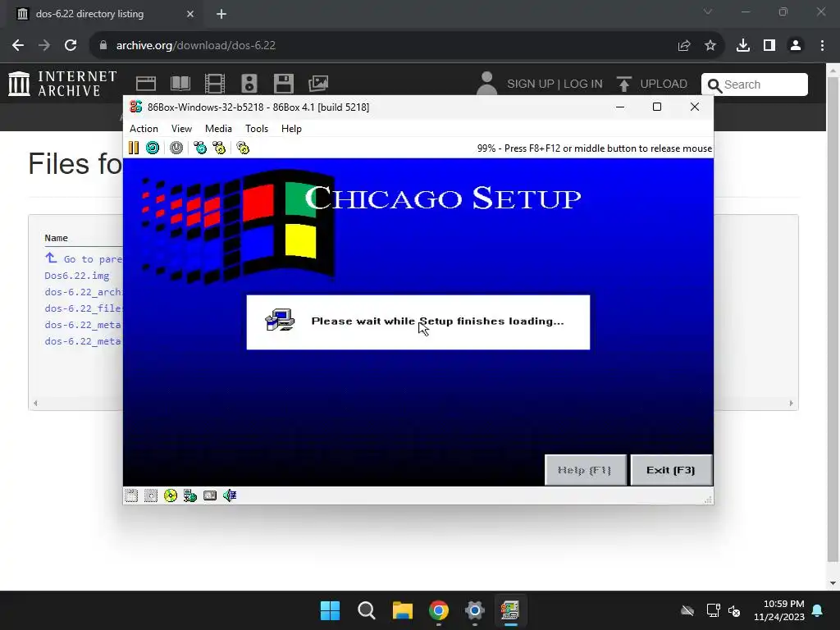Viewport: 840px width, 630px height.
Task: Pause the 86Box emulation
Action: tap(134, 148)
